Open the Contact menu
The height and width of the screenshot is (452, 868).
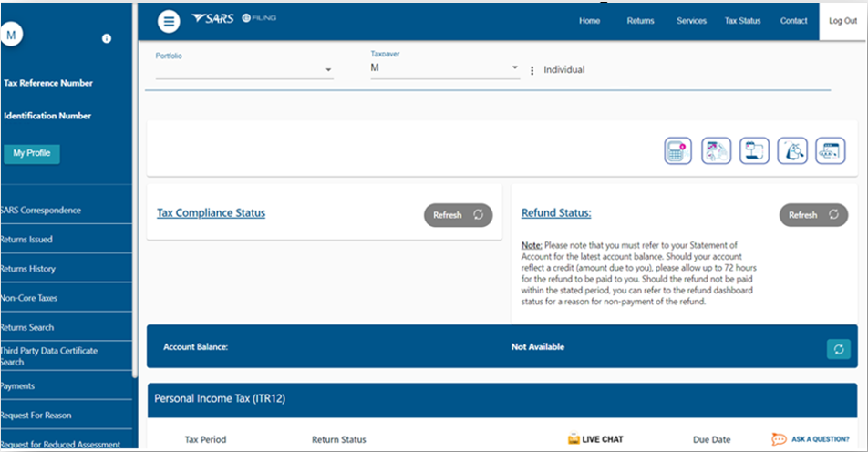point(794,21)
